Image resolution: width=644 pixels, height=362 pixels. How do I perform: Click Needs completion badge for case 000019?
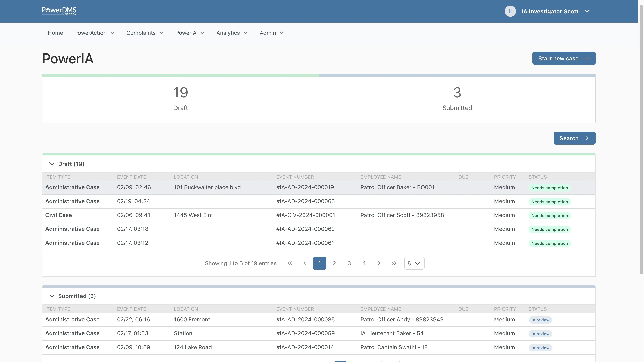coord(549,188)
